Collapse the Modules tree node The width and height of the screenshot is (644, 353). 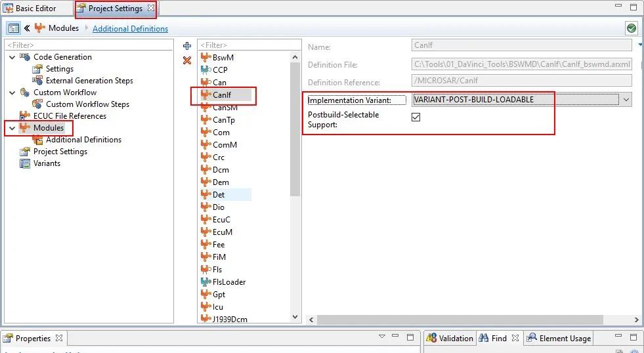pyautogui.click(x=12, y=128)
